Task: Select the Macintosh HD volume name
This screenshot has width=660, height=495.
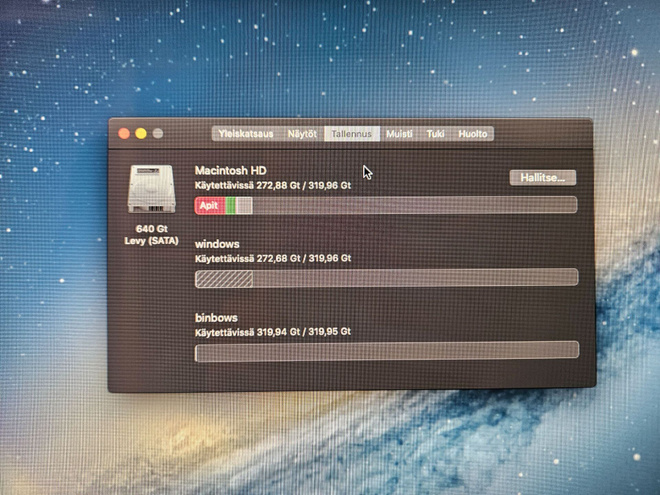Action: point(231,170)
